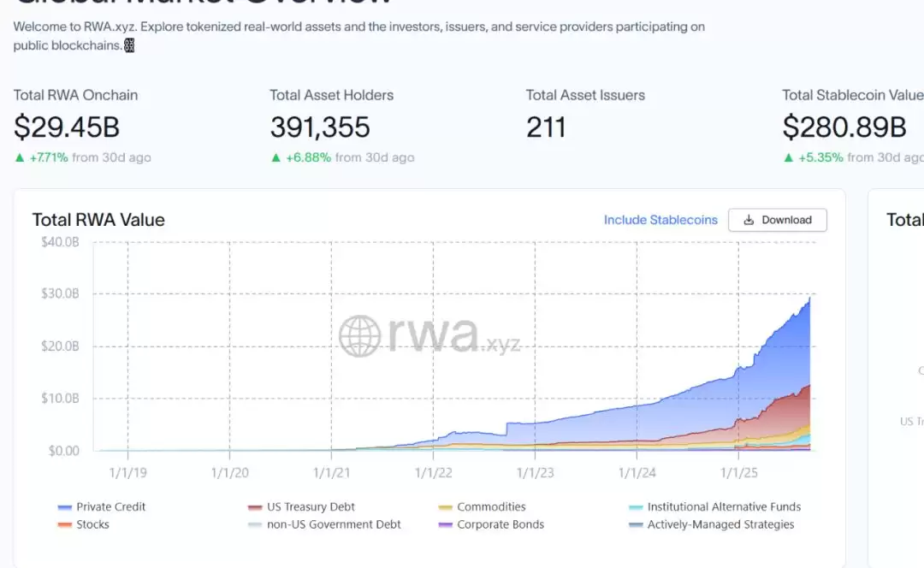The width and height of the screenshot is (924, 568).
Task: Click the green up arrow beside +5.35%
Action: [788, 157]
